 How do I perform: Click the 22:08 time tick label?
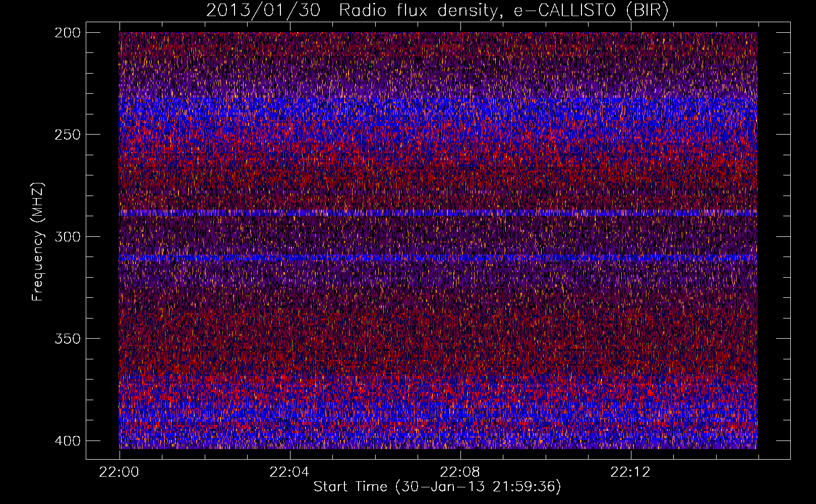[x=460, y=472]
